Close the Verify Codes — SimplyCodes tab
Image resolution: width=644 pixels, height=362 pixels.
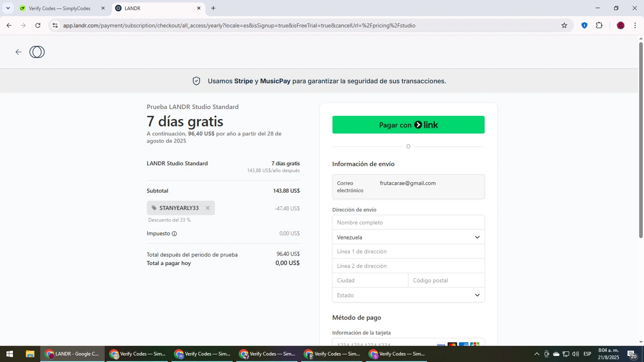[103, 8]
